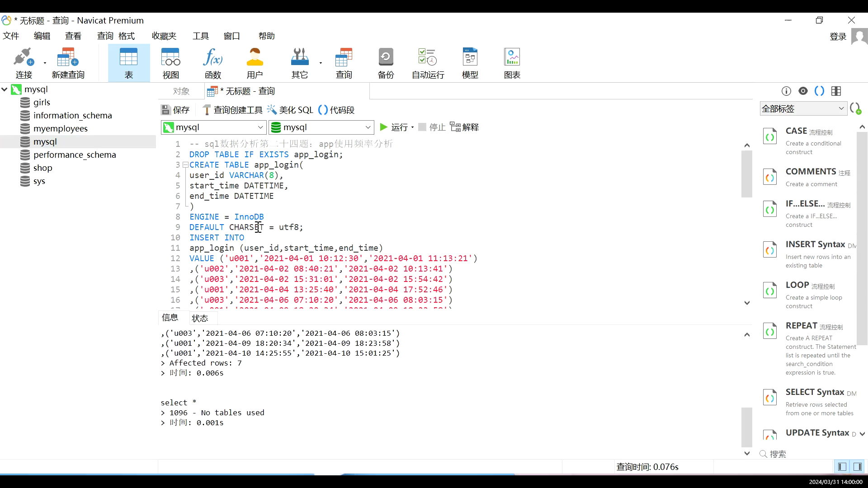Click the 搜索 snippet search field
Screen dimensions: 868x488
coord(778,454)
